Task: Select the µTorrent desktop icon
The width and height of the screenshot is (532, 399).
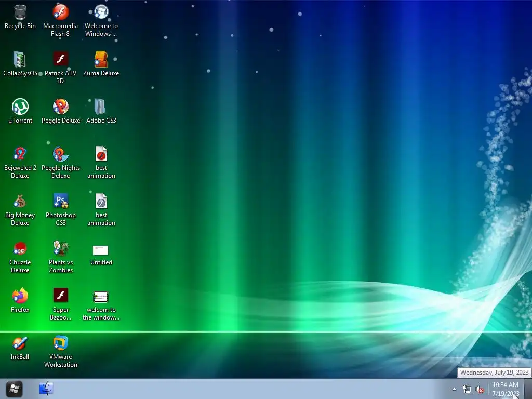Action: point(20,111)
